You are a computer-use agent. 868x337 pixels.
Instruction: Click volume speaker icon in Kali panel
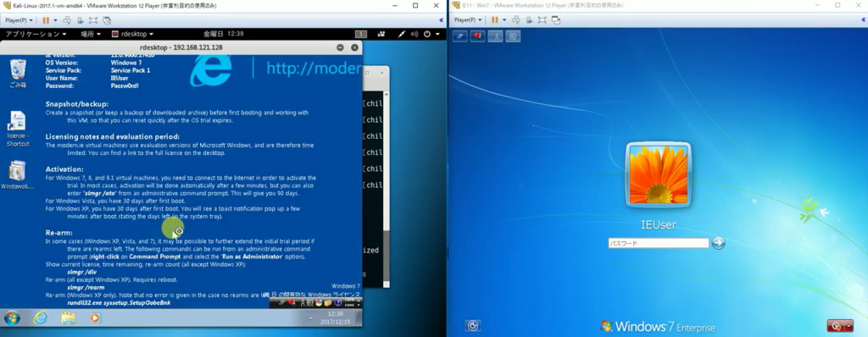(x=415, y=34)
